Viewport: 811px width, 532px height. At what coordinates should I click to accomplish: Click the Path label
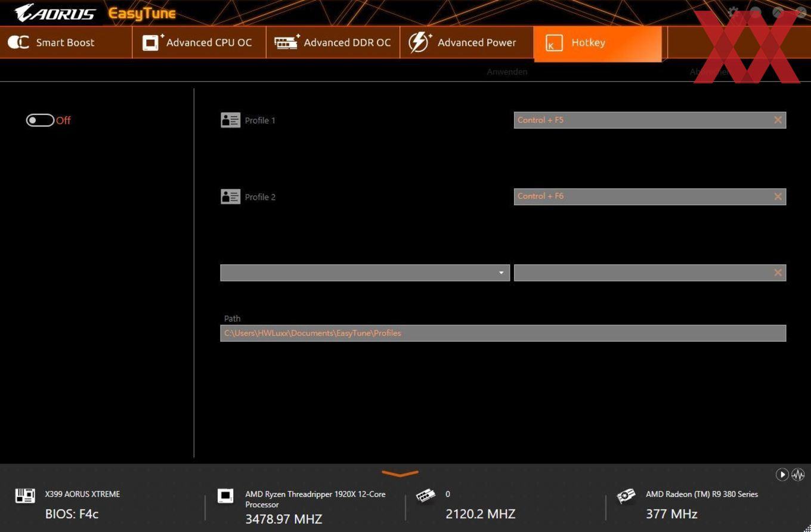(x=233, y=318)
